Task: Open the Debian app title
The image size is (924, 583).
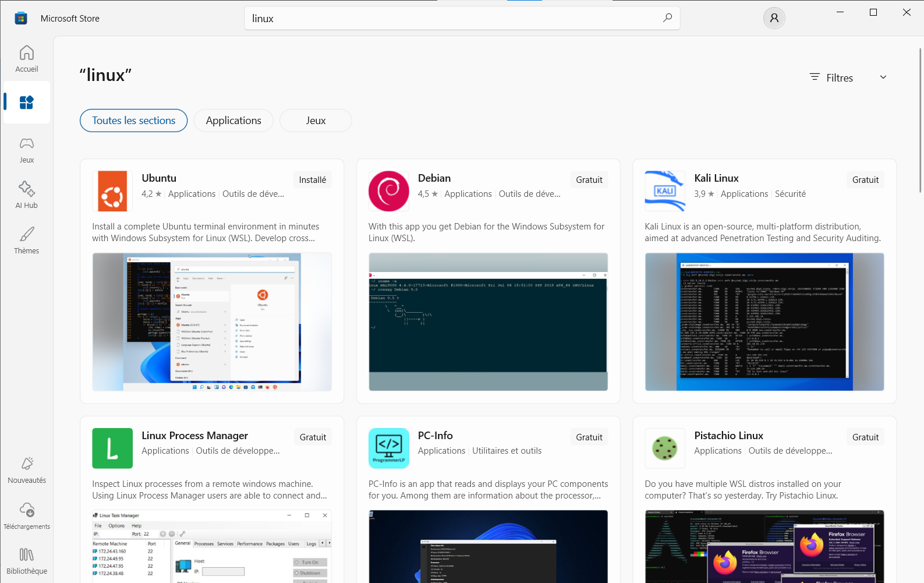Action: pos(434,178)
